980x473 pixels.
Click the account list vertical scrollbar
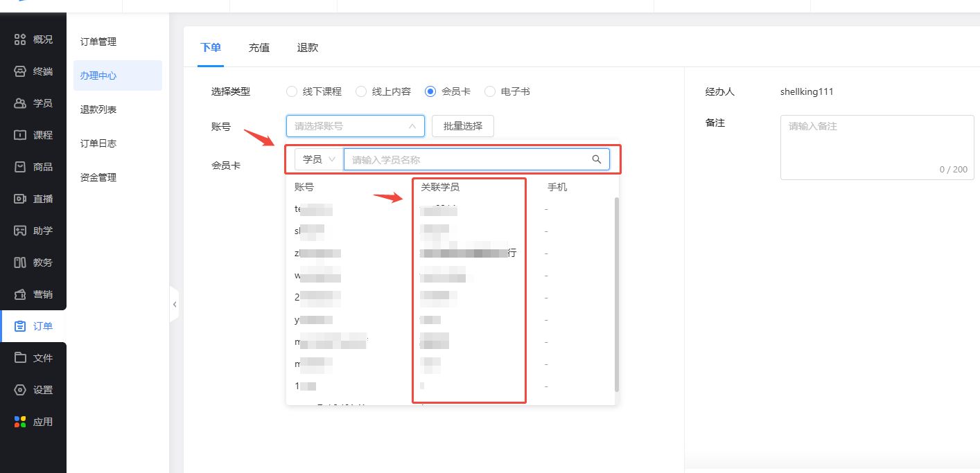click(x=616, y=291)
